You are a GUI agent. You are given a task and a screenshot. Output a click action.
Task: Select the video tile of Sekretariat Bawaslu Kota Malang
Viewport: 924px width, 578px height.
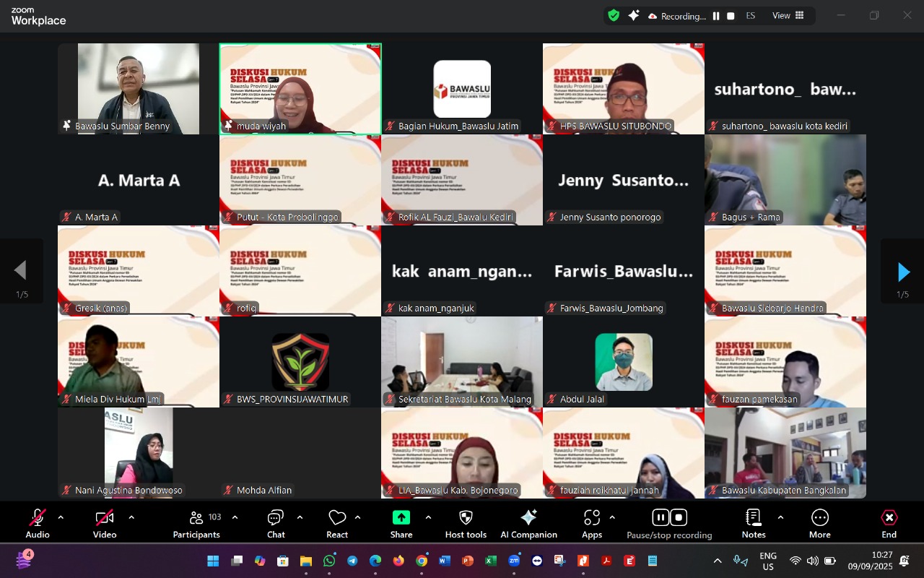coord(462,361)
